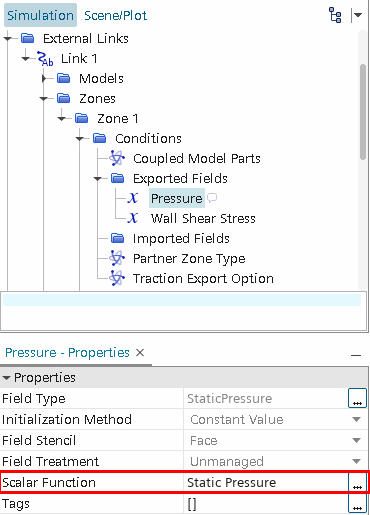370x515 pixels.
Task: Select the Simulation tab
Action: 40,15
